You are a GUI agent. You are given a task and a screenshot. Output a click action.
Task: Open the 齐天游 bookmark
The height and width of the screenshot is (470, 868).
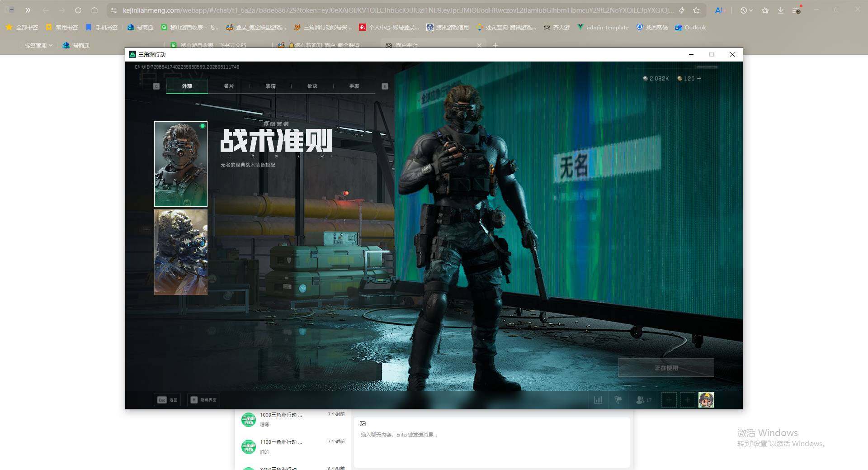pos(557,27)
